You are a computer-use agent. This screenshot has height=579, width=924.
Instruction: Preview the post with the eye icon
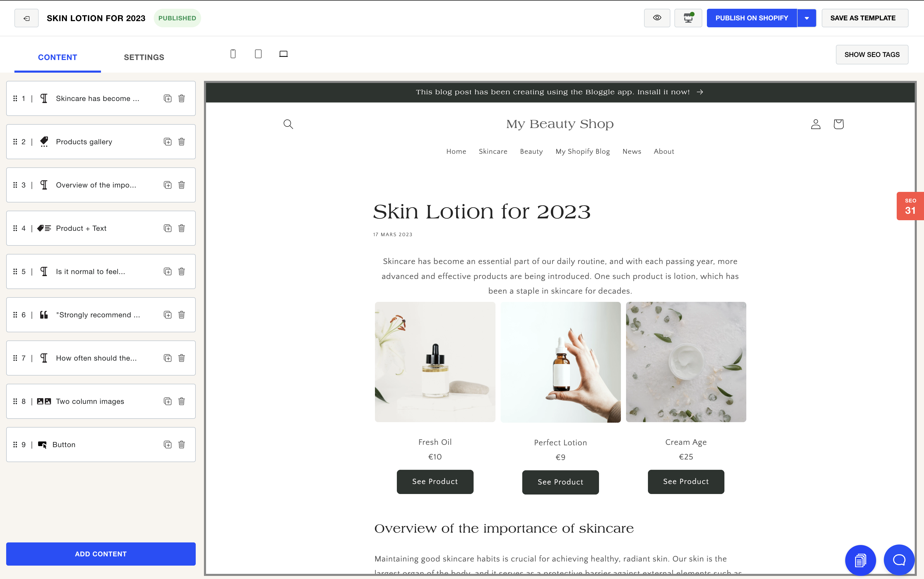657,18
